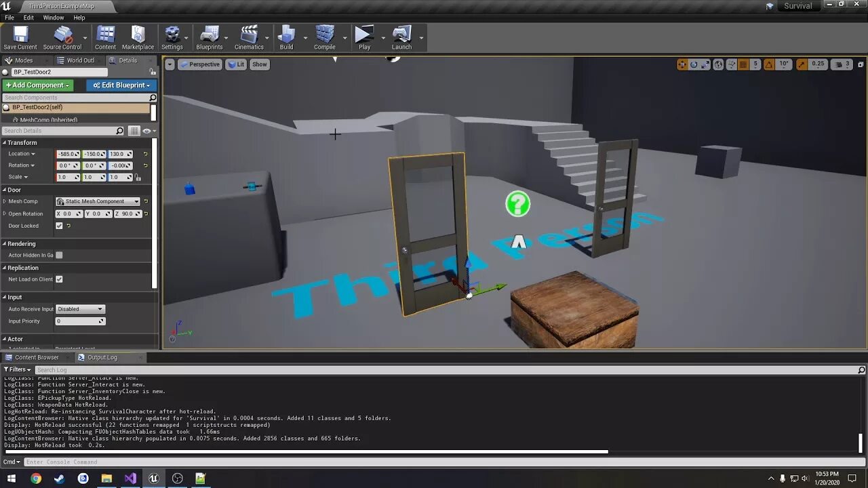
Task: Click the property matrix grid icon
Action: point(134,131)
